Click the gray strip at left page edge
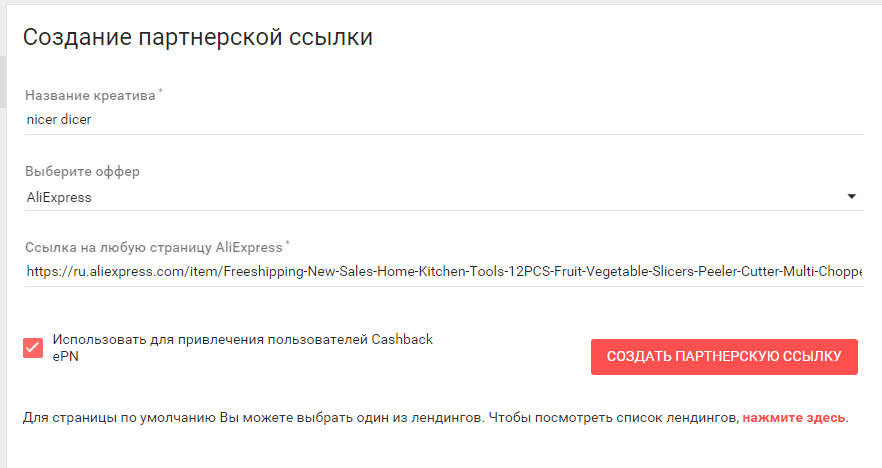 click(x=3, y=82)
